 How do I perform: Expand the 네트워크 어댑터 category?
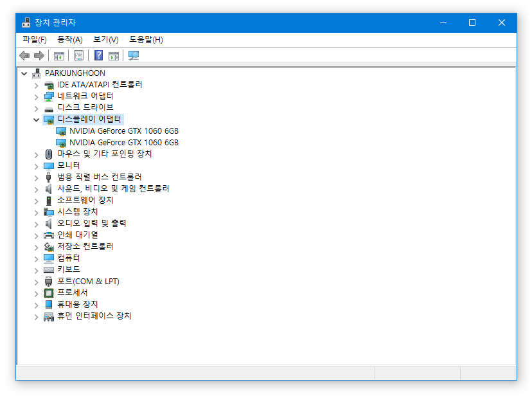(36, 96)
